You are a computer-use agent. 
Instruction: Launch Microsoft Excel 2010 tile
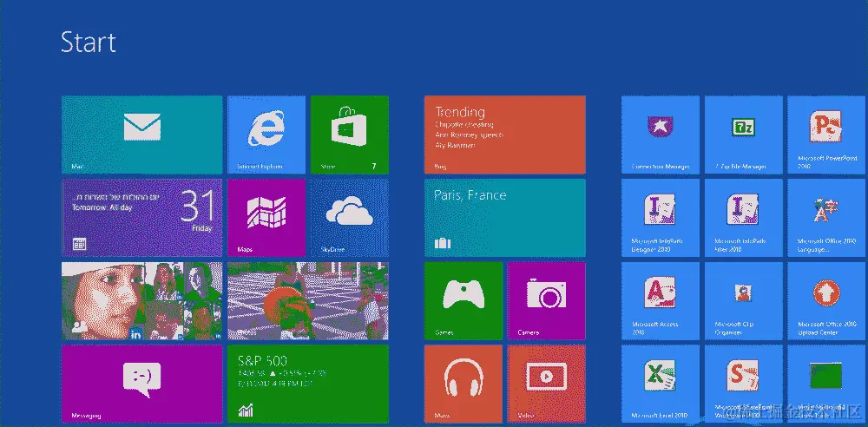(x=661, y=384)
